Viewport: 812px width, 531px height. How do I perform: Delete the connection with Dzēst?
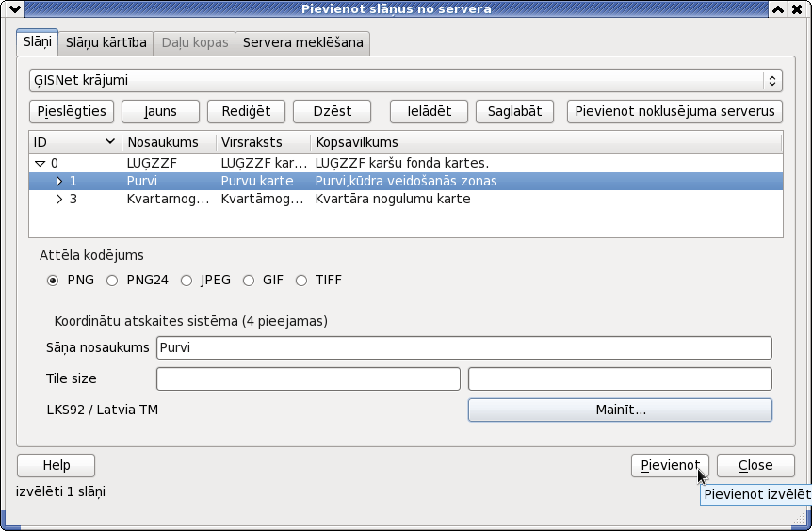(332, 111)
